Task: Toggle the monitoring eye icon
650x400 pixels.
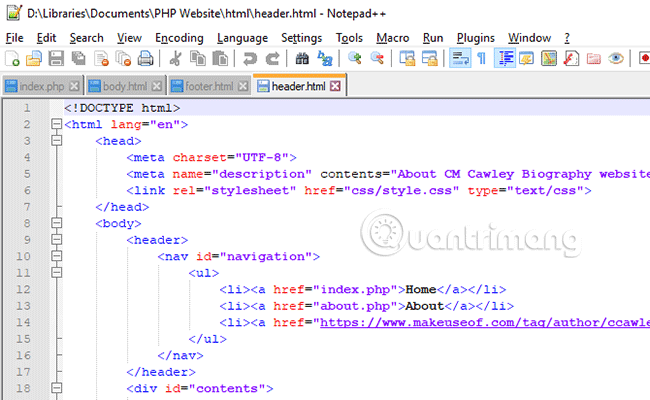Action: pos(616,58)
